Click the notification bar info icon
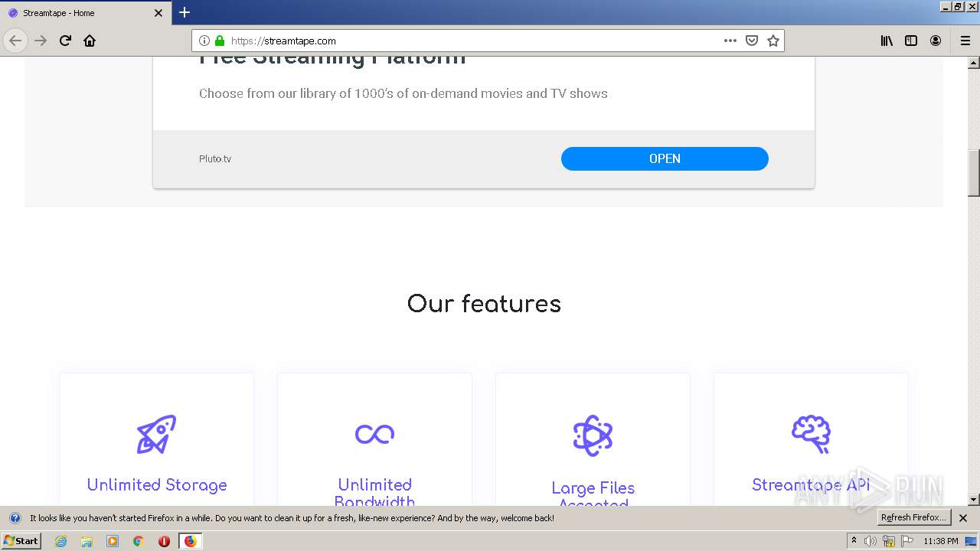This screenshot has width=980, height=551. tap(15, 518)
